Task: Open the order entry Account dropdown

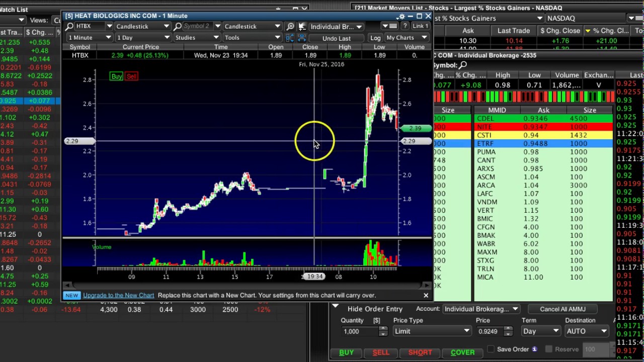Action: [481, 309]
